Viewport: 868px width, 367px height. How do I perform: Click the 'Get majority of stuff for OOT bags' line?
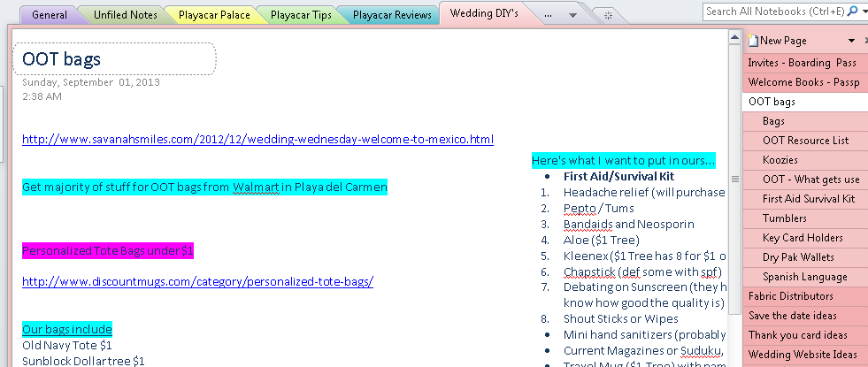point(204,187)
